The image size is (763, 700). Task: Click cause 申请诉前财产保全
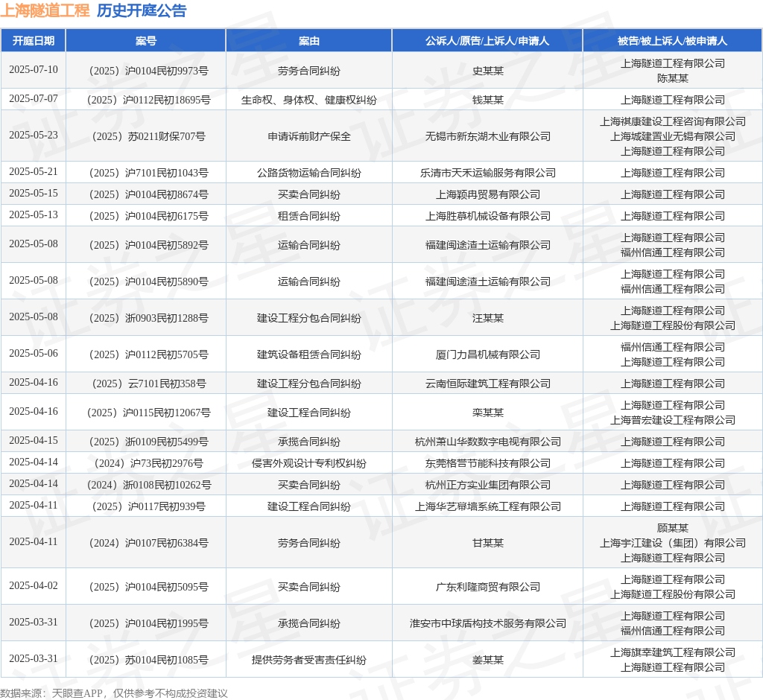tap(309, 137)
